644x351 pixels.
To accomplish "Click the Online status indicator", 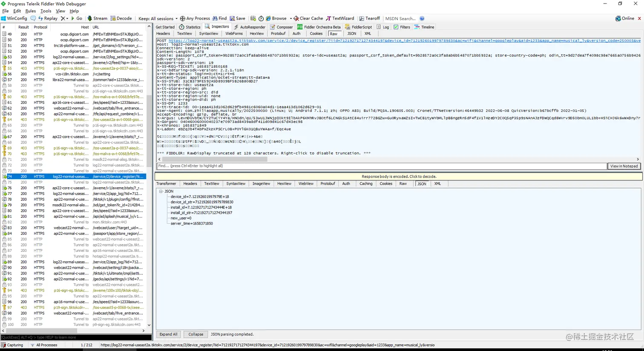I will point(625,18).
